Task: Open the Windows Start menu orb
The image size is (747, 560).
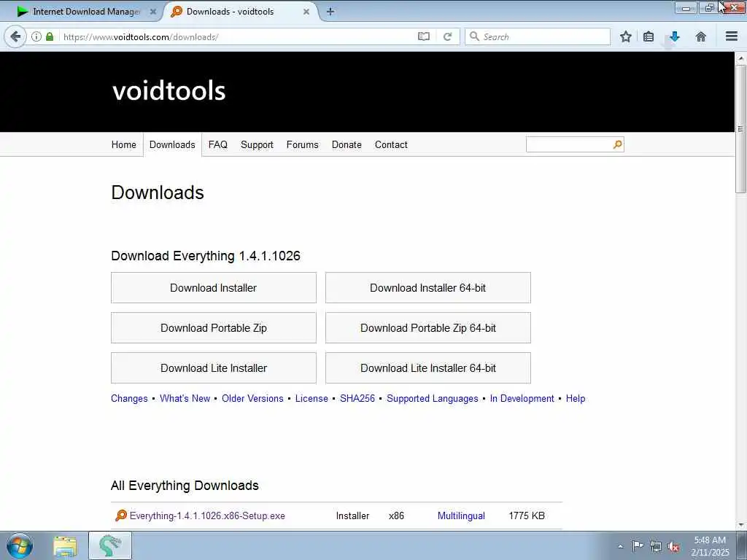Action: coord(20,545)
